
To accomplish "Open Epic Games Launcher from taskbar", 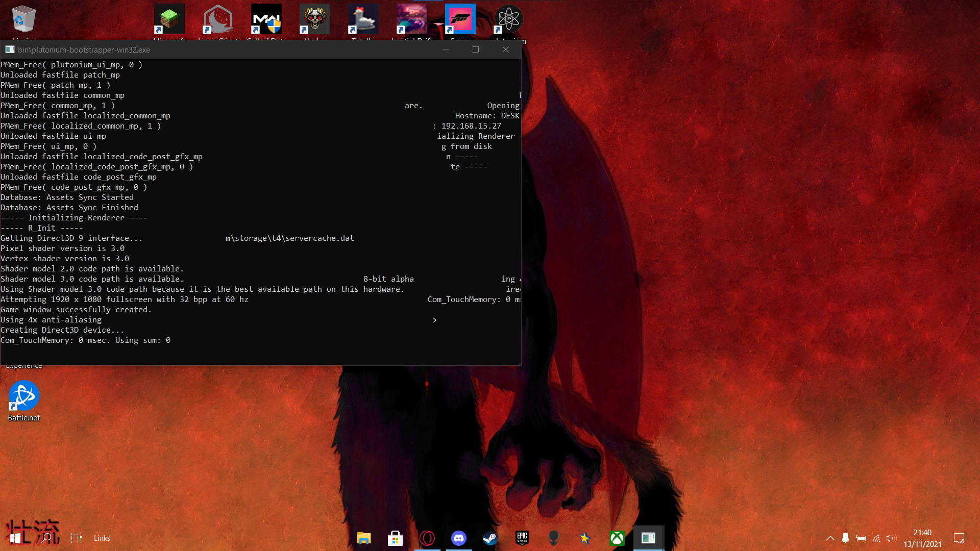I will 522,538.
